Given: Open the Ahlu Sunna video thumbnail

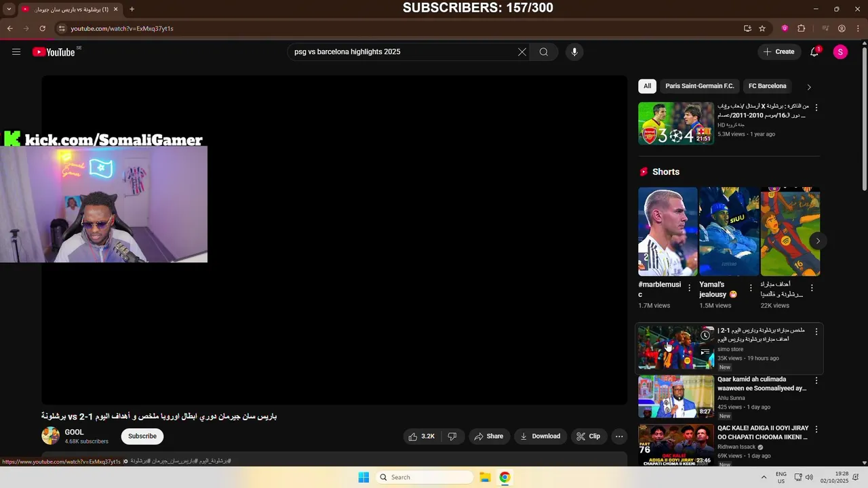Looking at the screenshot, I should [x=676, y=397].
